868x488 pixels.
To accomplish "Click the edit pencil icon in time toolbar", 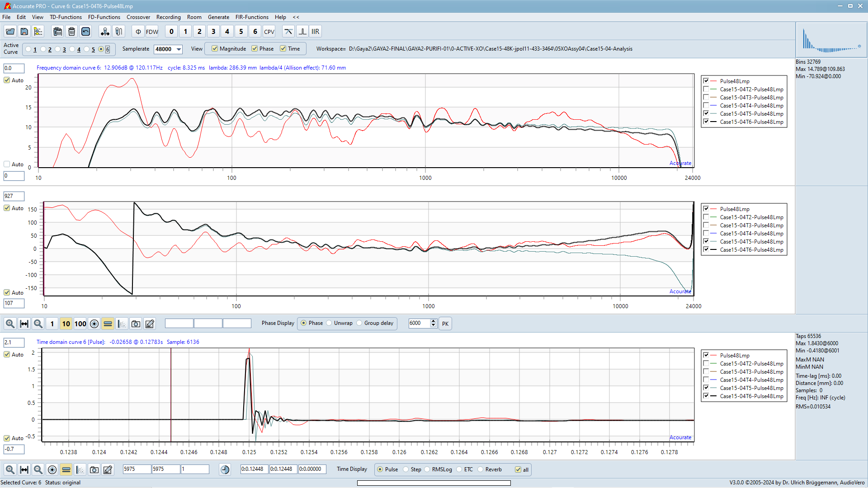I will (x=108, y=469).
